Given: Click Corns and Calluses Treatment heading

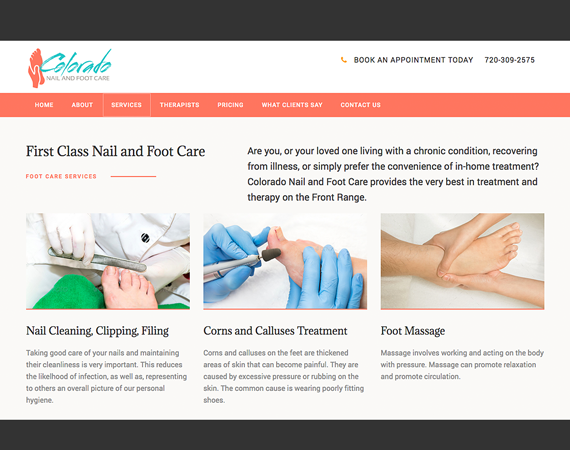Looking at the screenshot, I should click(275, 331).
